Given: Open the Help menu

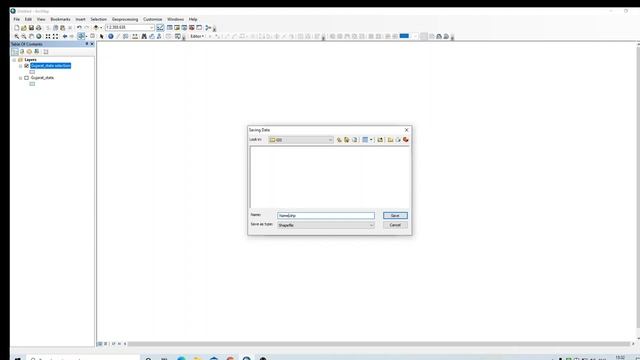Looking at the screenshot, I should point(193,19).
